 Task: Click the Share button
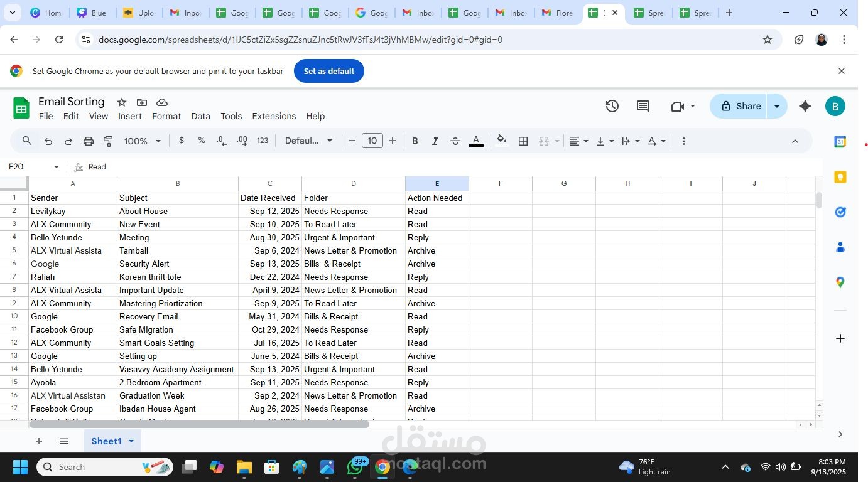[x=741, y=106]
